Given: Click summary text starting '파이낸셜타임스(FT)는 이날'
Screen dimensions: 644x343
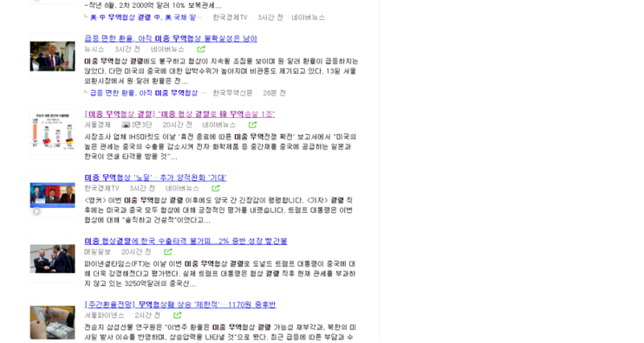Looking at the screenshot, I should [220, 274].
